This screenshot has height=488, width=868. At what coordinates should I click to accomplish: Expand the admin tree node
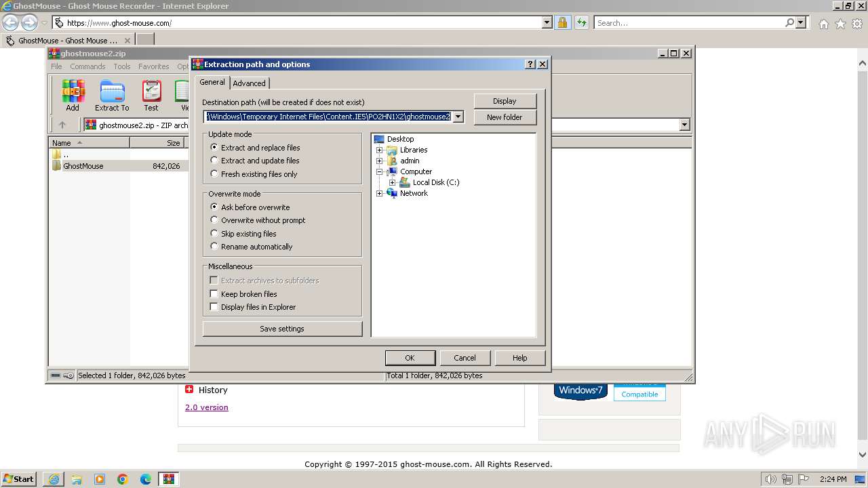pos(380,161)
